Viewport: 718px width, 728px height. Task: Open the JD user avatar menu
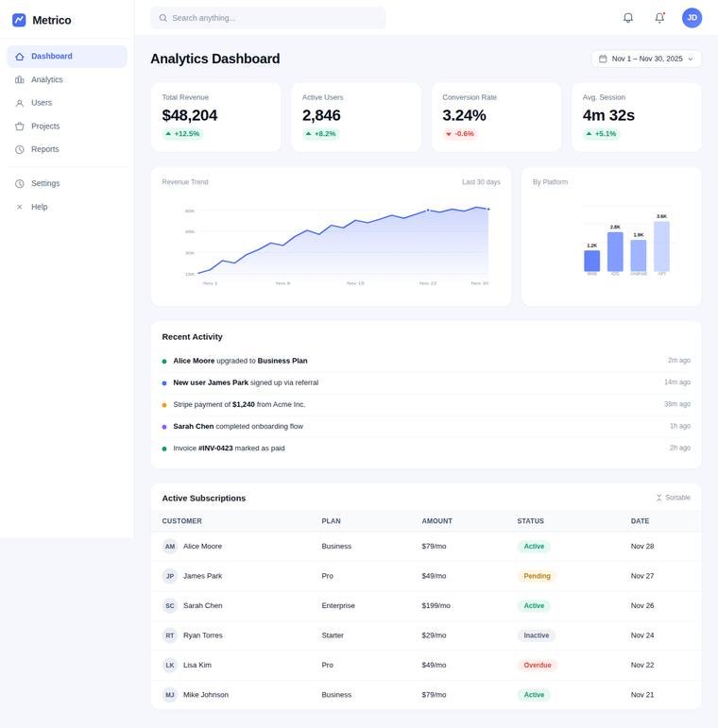692,18
